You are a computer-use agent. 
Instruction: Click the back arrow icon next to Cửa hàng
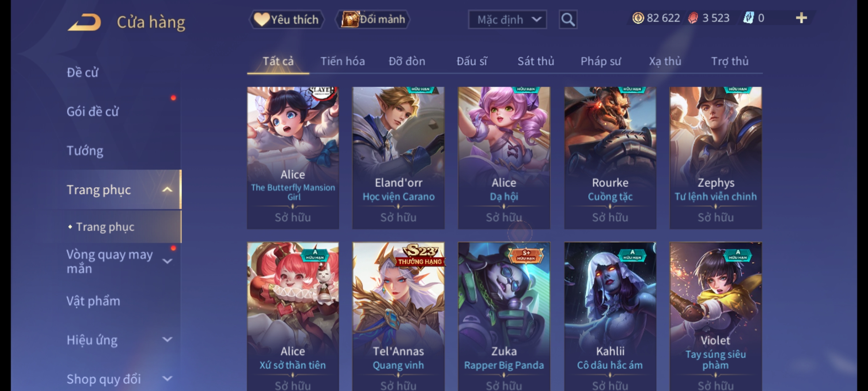[x=84, y=22]
